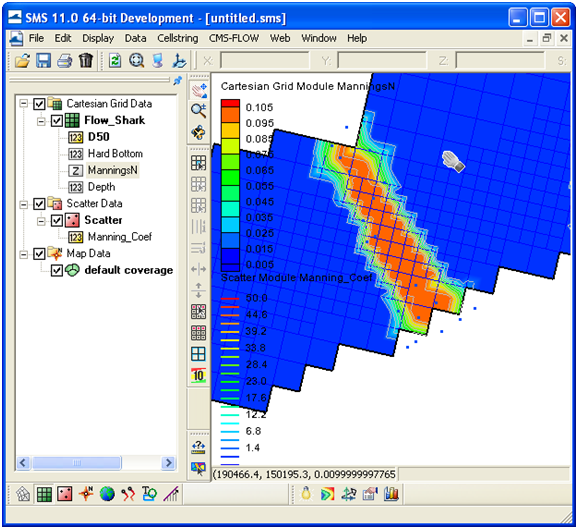
Task: Select the Hard Bottom dataset
Action: click(x=115, y=154)
